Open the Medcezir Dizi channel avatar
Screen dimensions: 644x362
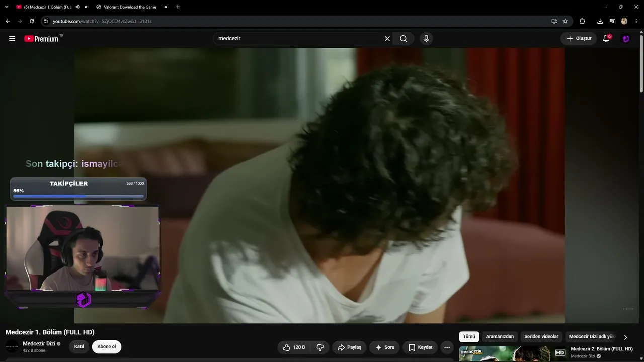(12, 346)
